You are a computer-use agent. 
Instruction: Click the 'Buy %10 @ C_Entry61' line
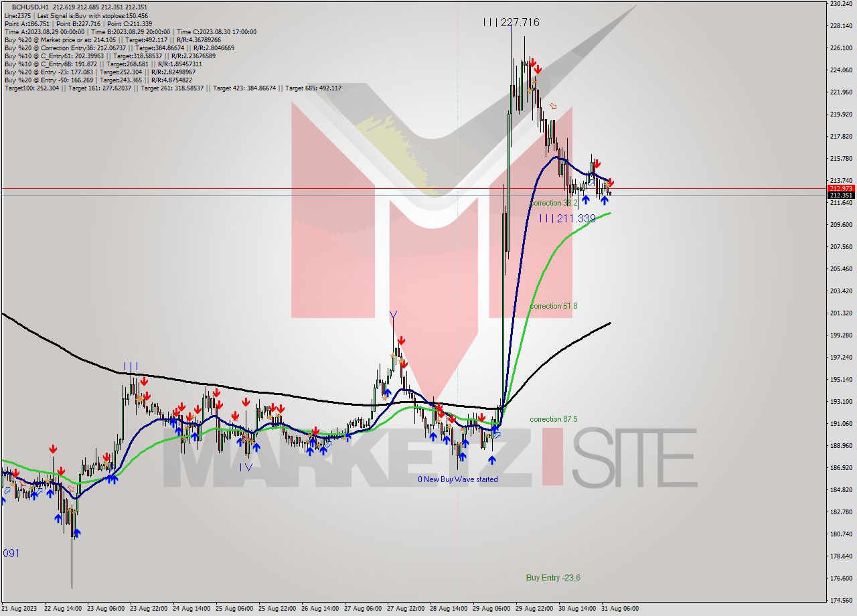[108, 56]
